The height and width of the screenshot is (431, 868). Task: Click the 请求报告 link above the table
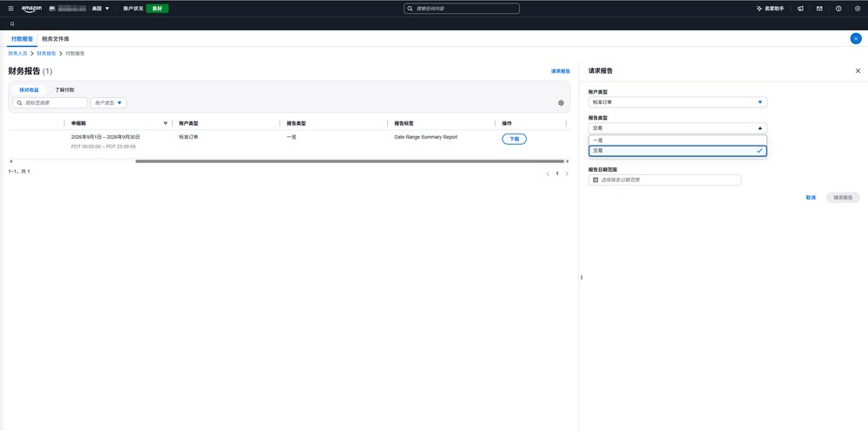560,71
